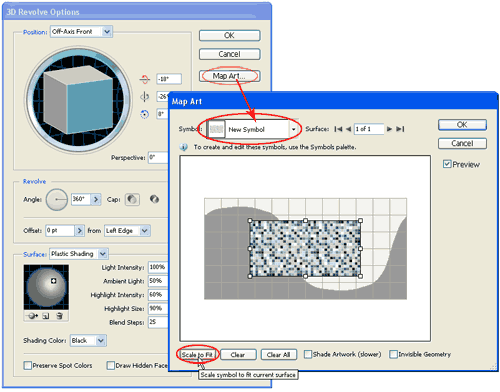Go to next surface arrow

(x=389, y=129)
